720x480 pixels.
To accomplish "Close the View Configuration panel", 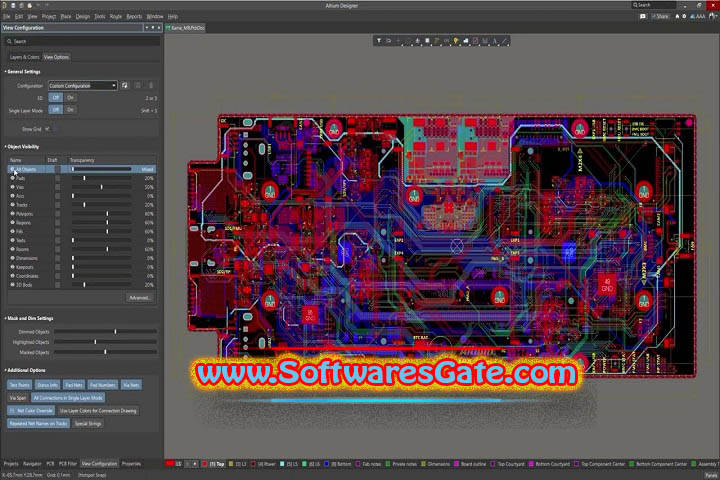I will 159,28.
